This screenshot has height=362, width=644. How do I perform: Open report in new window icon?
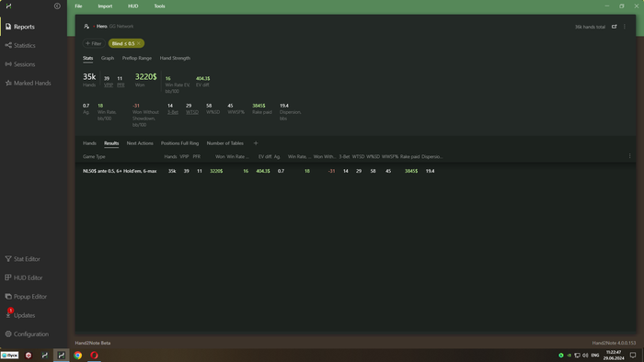(614, 27)
